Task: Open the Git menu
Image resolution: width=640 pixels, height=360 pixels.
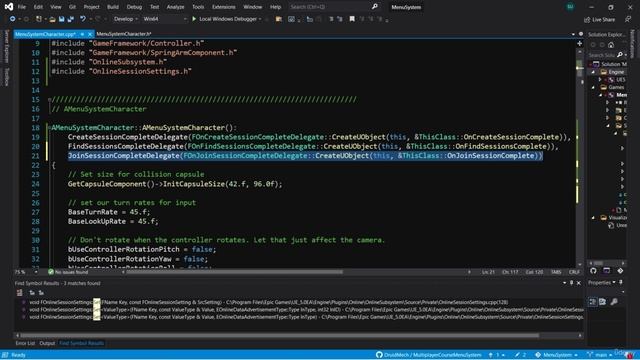Action: pyautogui.click(x=72, y=7)
